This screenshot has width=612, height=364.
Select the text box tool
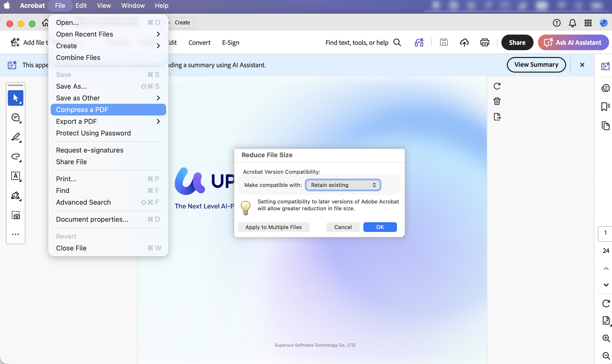(x=16, y=176)
